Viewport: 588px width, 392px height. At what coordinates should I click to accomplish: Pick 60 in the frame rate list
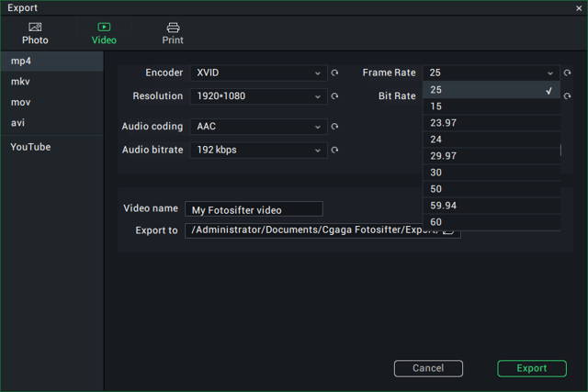pyautogui.click(x=492, y=222)
